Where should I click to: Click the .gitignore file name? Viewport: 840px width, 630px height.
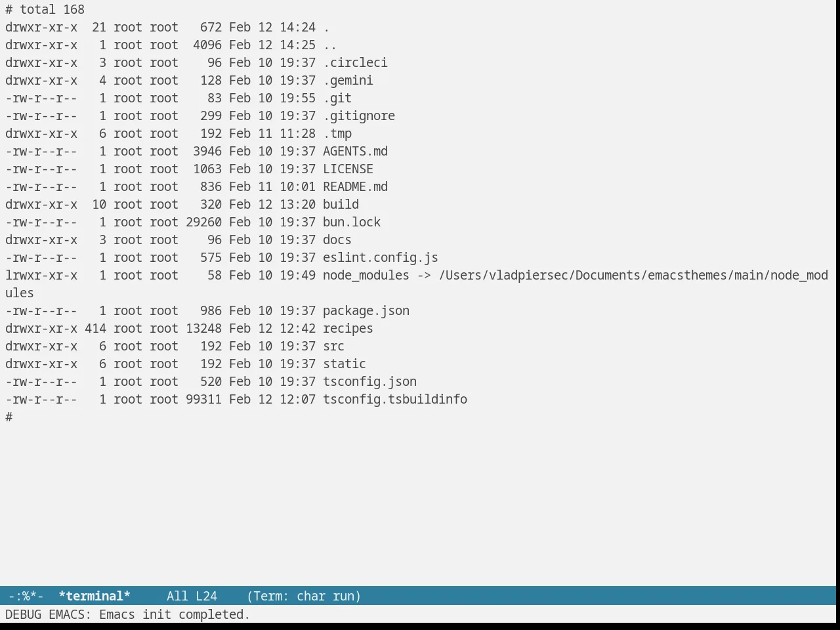coord(359,115)
